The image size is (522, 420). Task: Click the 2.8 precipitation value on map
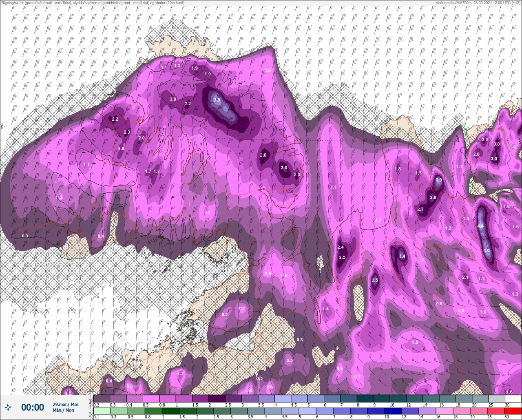(433, 197)
